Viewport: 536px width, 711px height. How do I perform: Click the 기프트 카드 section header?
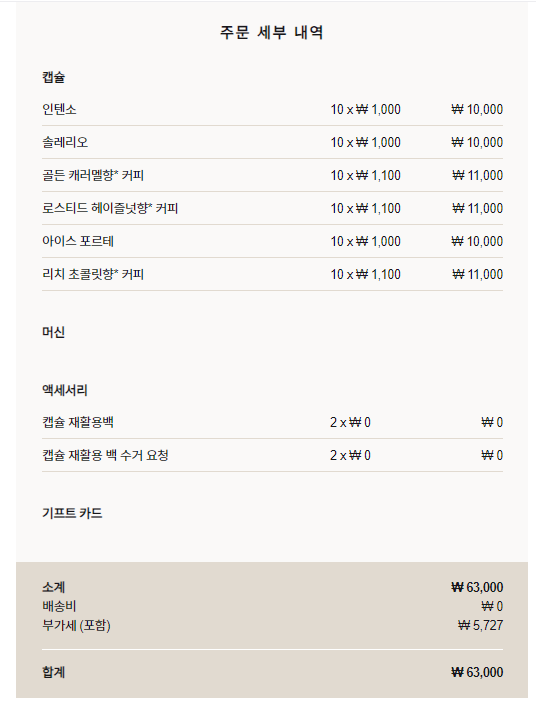(x=72, y=513)
